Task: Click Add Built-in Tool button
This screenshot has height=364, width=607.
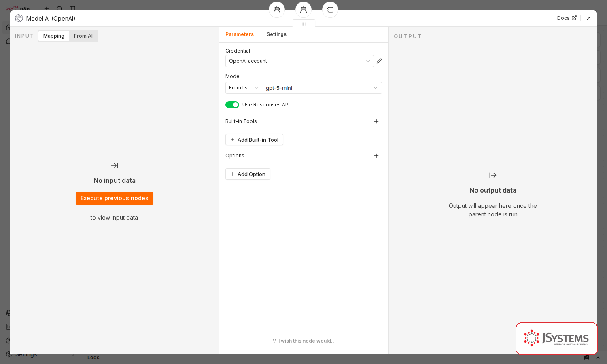Action: pyautogui.click(x=254, y=140)
